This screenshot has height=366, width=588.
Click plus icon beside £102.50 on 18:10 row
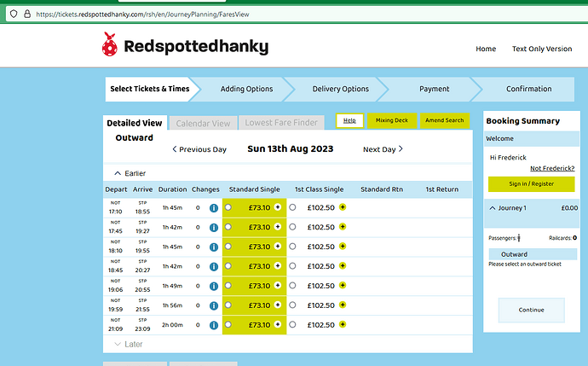[x=343, y=246]
